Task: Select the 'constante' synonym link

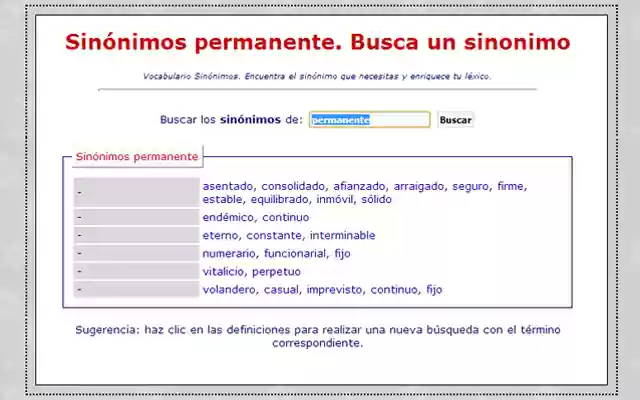Action: tap(273, 236)
